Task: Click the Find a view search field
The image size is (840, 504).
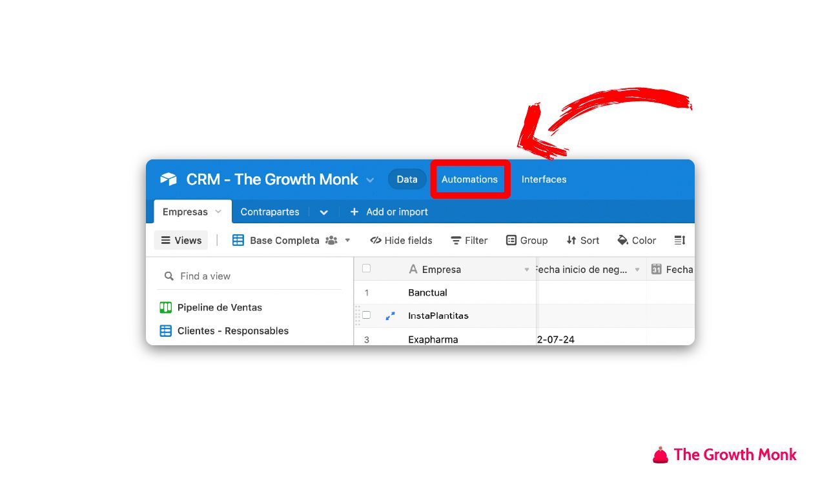Action: (x=250, y=276)
